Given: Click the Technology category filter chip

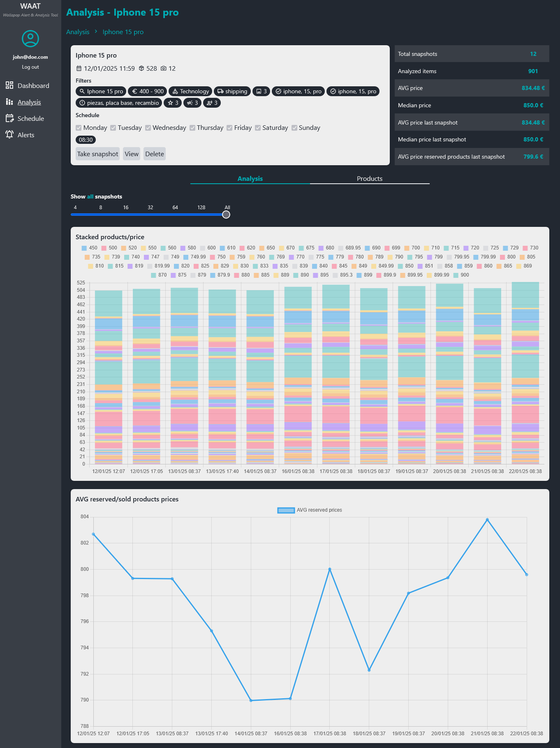Looking at the screenshot, I should pyautogui.click(x=190, y=91).
